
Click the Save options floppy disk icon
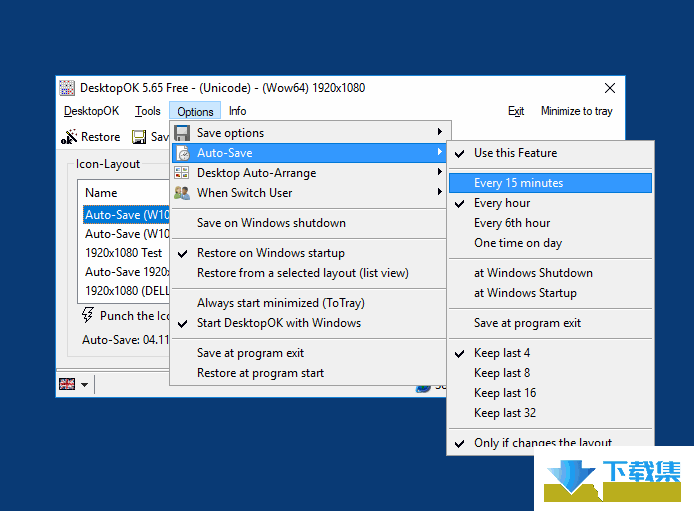[182, 133]
